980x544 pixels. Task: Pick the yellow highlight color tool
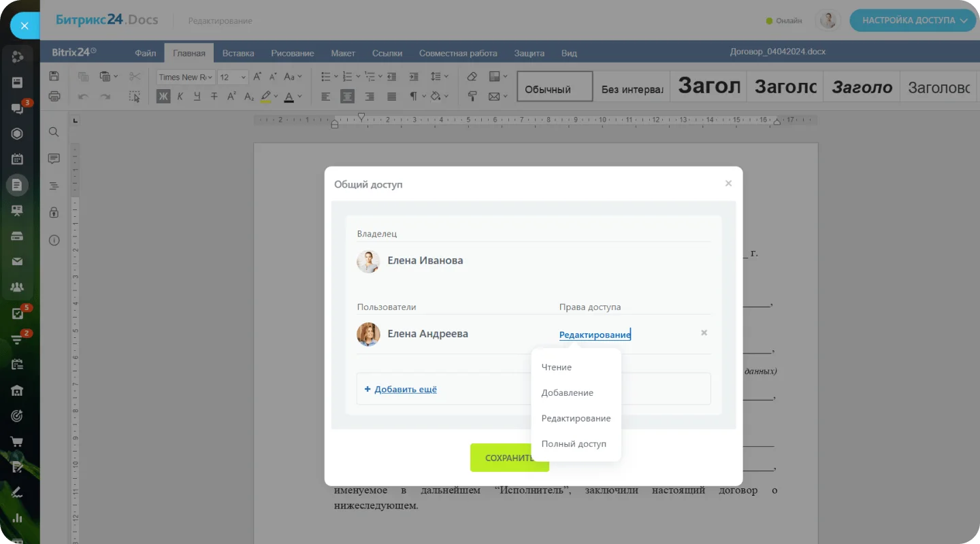(266, 97)
